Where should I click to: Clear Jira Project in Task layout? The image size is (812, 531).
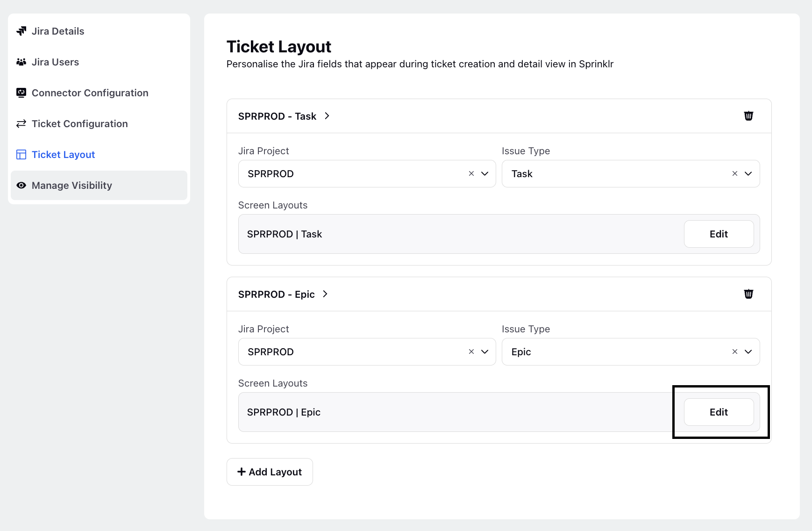(x=471, y=174)
